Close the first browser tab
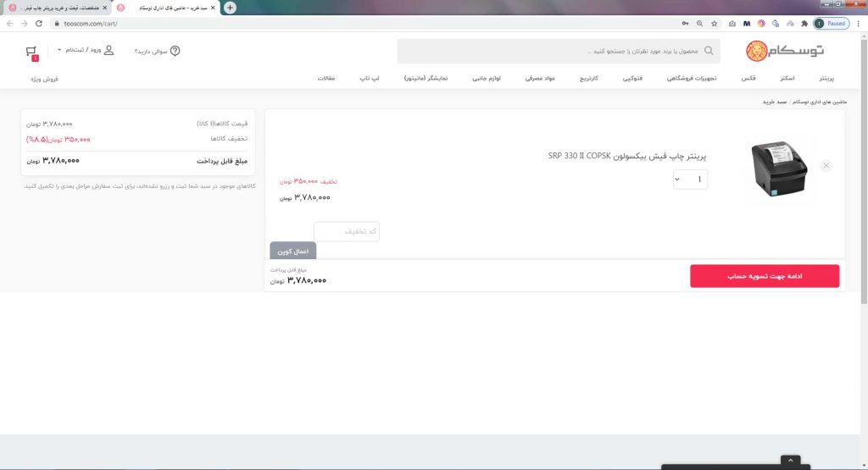Image resolution: width=868 pixels, height=470 pixels. (104, 8)
